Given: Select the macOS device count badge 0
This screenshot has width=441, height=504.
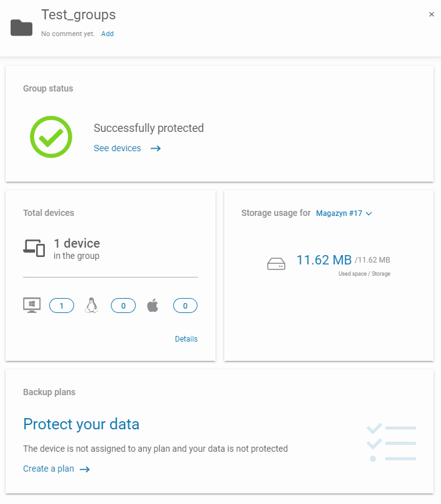Looking at the screenshot, I should point(185,306).
